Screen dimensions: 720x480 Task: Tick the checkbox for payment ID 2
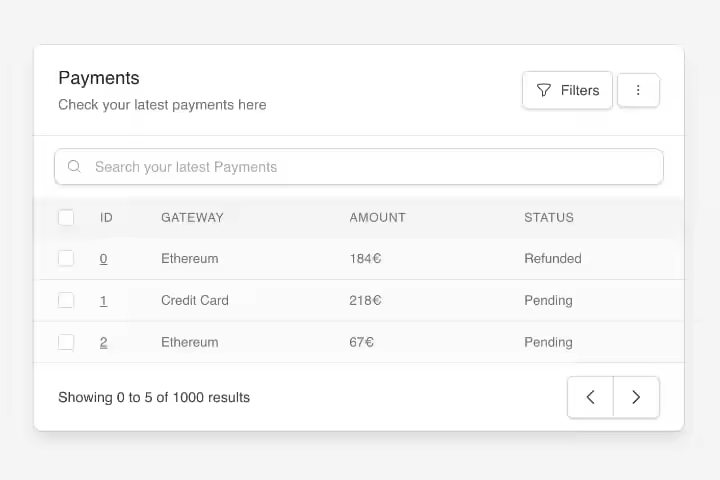coord(66,342)
